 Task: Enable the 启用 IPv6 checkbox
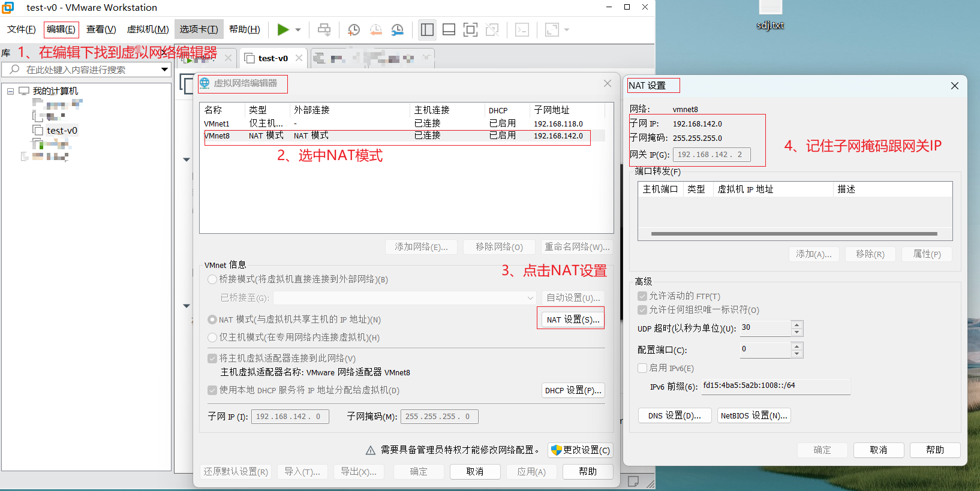click(642, 368)
